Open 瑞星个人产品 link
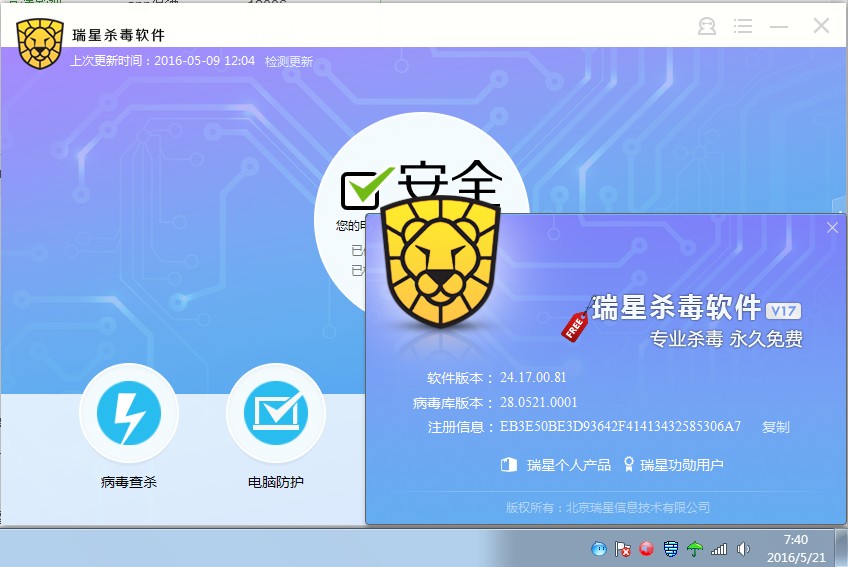Screen dimensions: 848x567 click(568, 465)
